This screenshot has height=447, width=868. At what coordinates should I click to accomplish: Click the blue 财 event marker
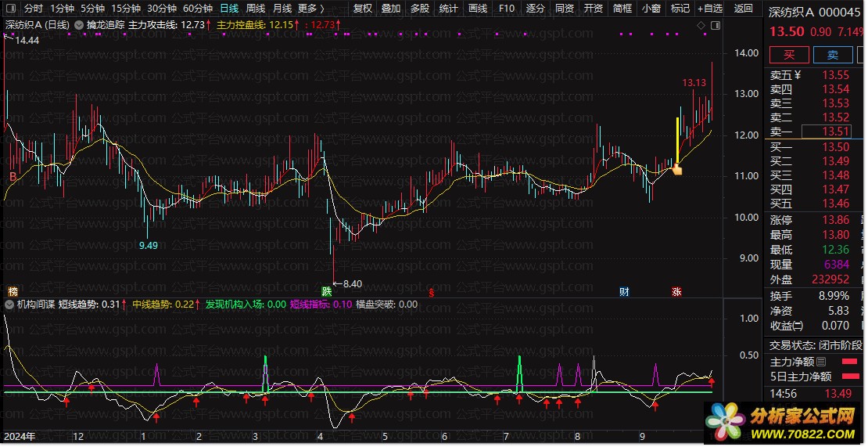pos(624,291)
